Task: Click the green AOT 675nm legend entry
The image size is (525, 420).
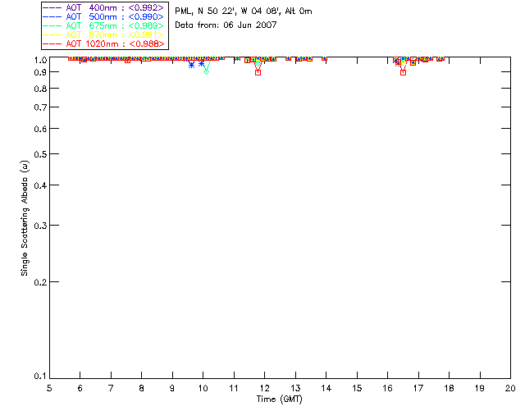Action: pyautogui.click(x=103, y=25)
